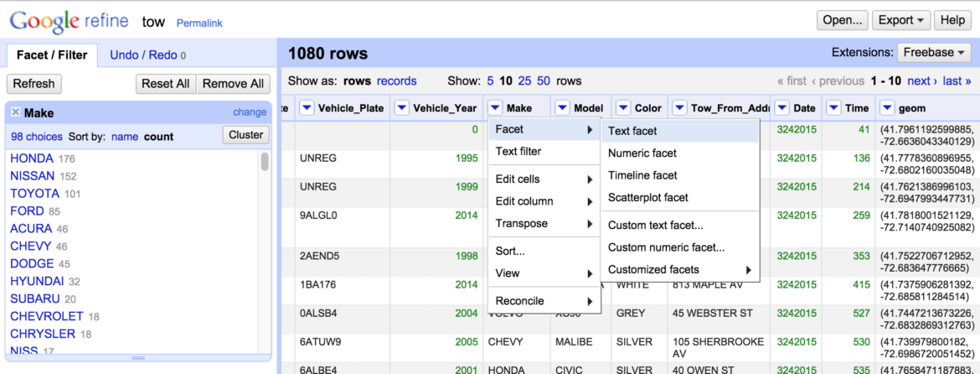Click the 98 choices link
The width and height of the screenshot is (980, 374).
[36, 137]
